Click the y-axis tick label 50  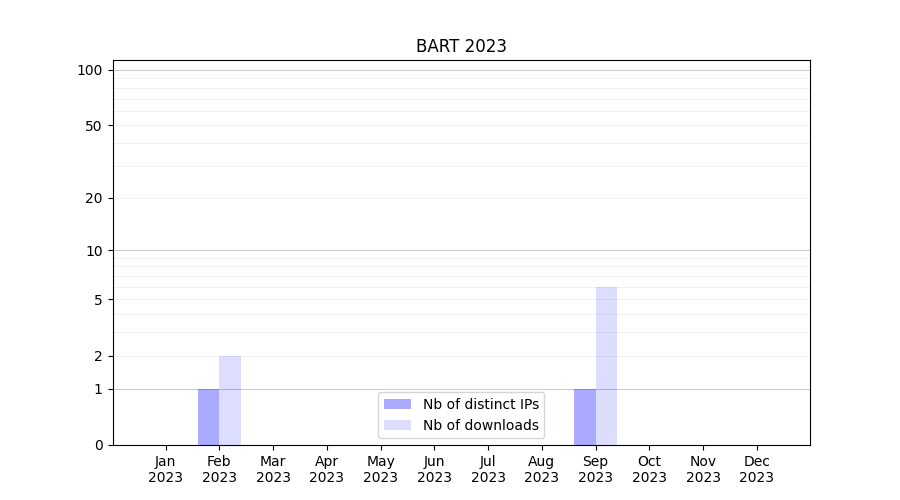(93, 126)
